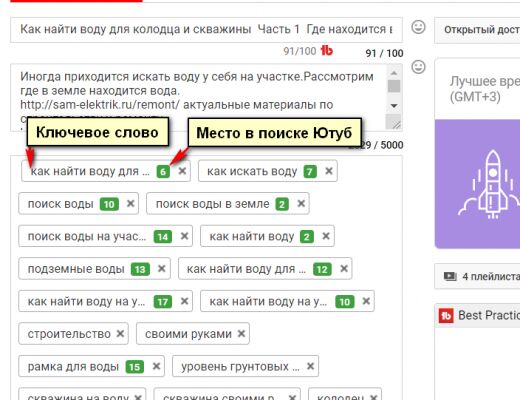Screen dimensions: 520x400
Task: Click the '91 / 100' character counter
Action: point(384,53)
